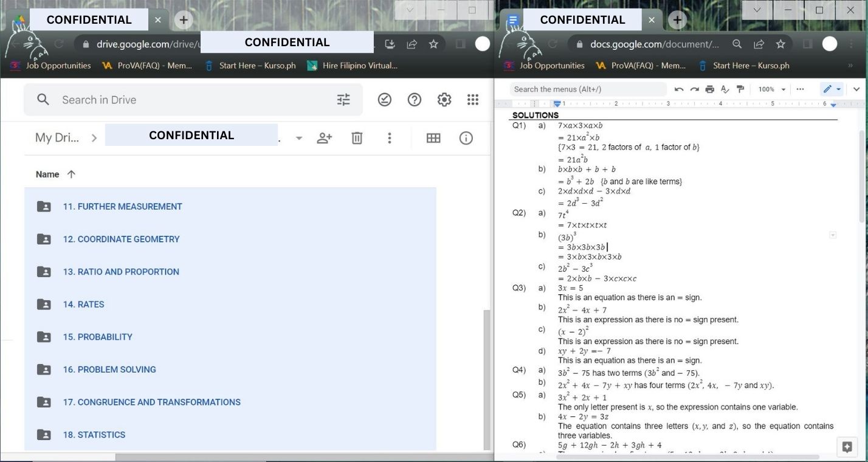This screenshot has height=462, width=868.
Task: Open the 13. RATIO AND PROPORTION folder
Action: [121, 272]
